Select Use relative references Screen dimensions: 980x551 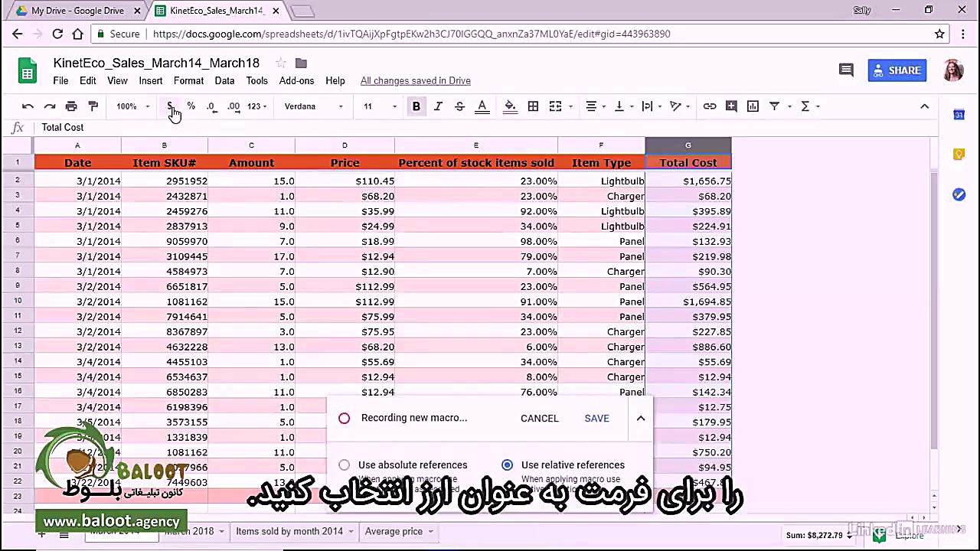pos(507,465)
